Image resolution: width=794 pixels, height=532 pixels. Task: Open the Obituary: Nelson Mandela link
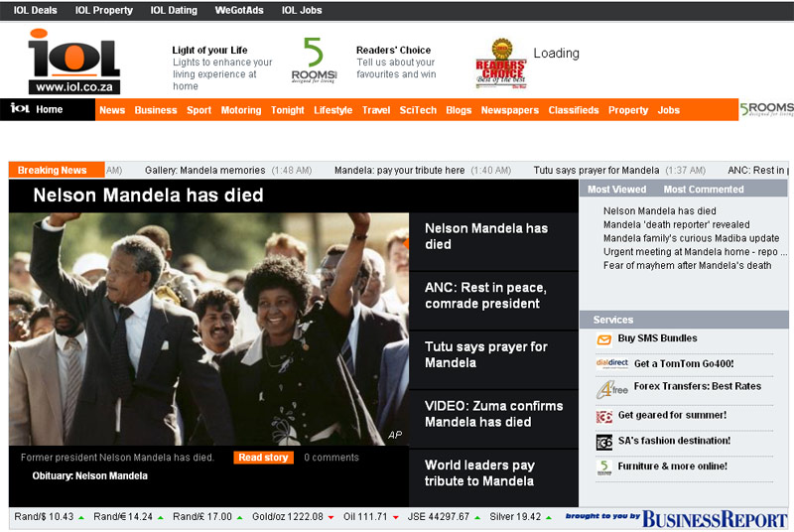[x=89, y=476]
